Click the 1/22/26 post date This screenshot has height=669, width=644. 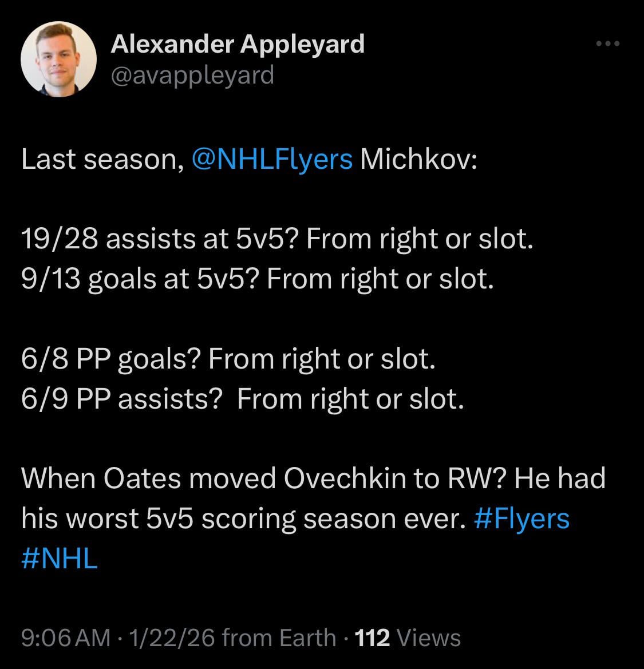pyautogui.click(x=172, y=638)
